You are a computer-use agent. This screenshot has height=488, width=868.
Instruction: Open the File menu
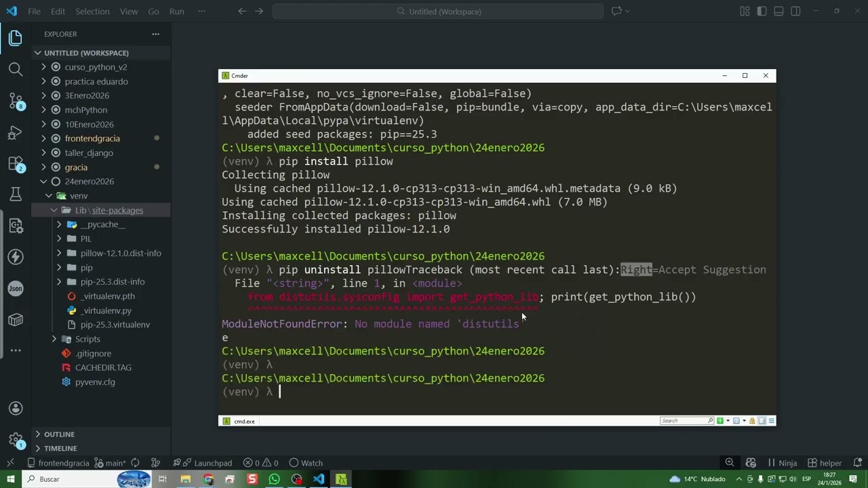tap(34, 12)
